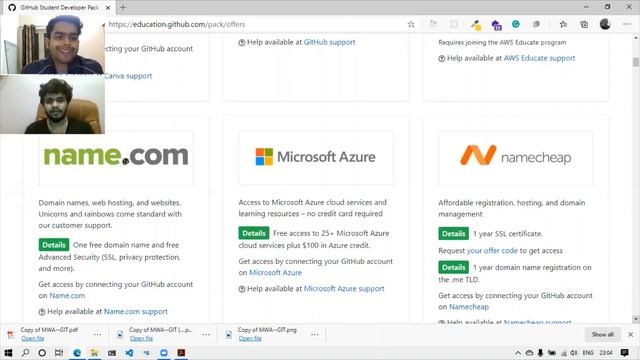The width and height of the screenshot is (640, 360).
Task: Click the name.com logo image
Action: (x=116, y=157)
